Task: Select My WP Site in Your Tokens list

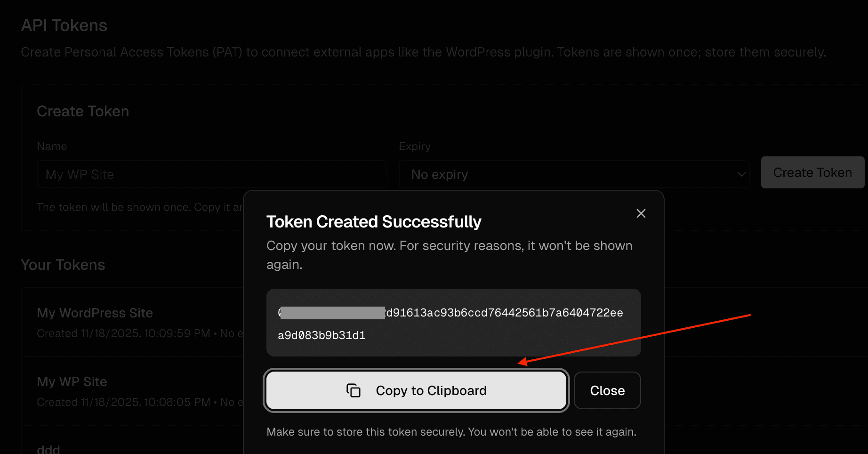Action: (72, 382)
